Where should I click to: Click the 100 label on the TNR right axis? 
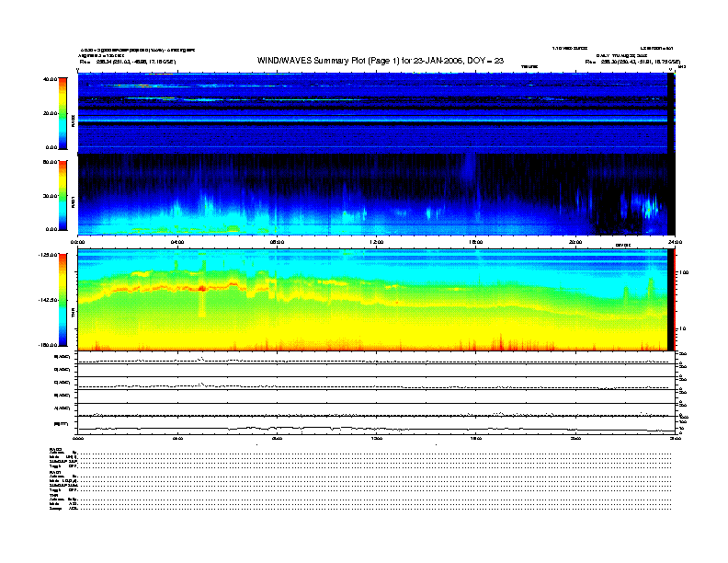click(x=684, y=272)
